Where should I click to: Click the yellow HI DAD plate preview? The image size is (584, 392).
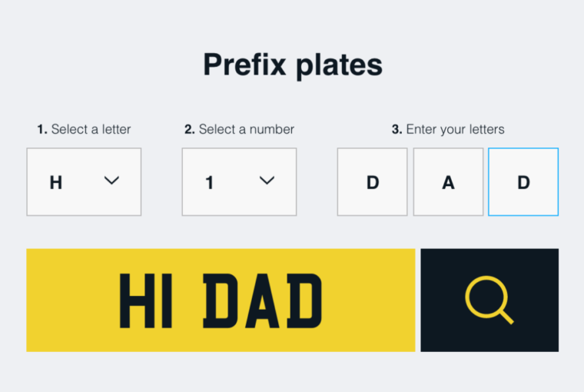221,301
